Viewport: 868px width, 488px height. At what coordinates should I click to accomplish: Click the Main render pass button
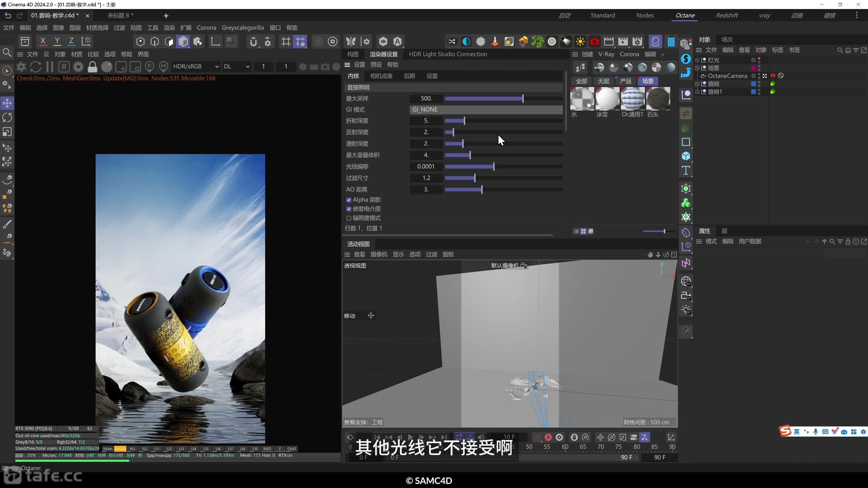click(107, 449)
